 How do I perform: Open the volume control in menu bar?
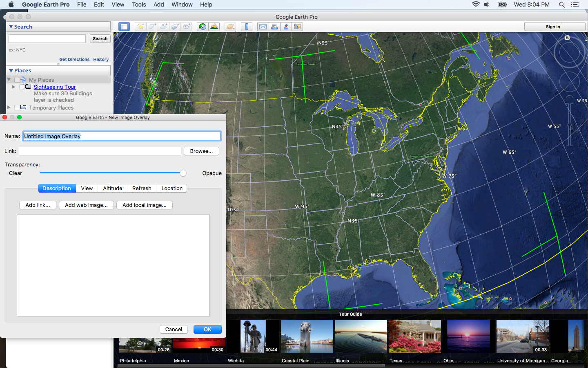487,4
